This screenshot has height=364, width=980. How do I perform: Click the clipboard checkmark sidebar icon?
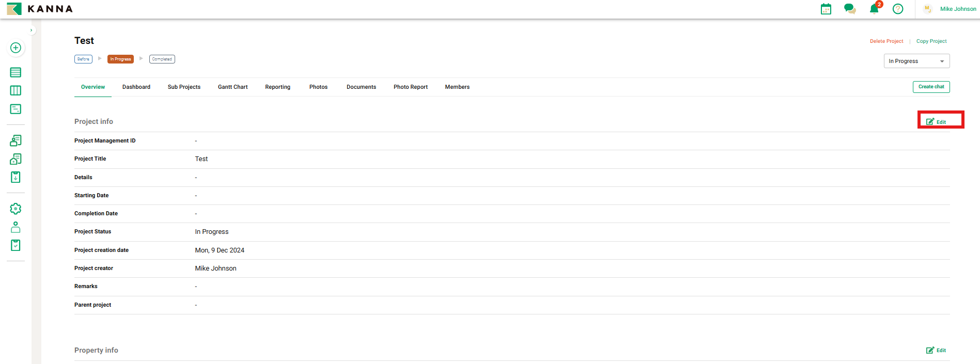tap(15, 245)
